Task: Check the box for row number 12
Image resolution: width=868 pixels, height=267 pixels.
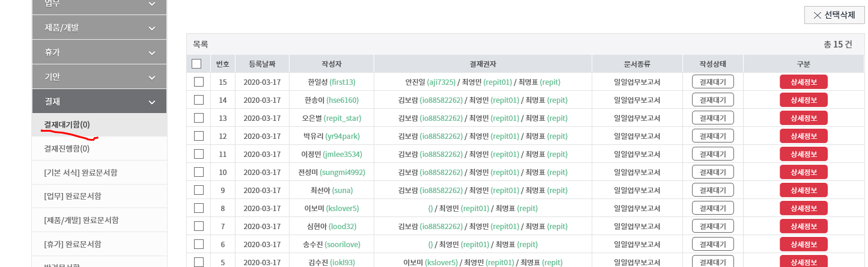Action: coord(199,136)
